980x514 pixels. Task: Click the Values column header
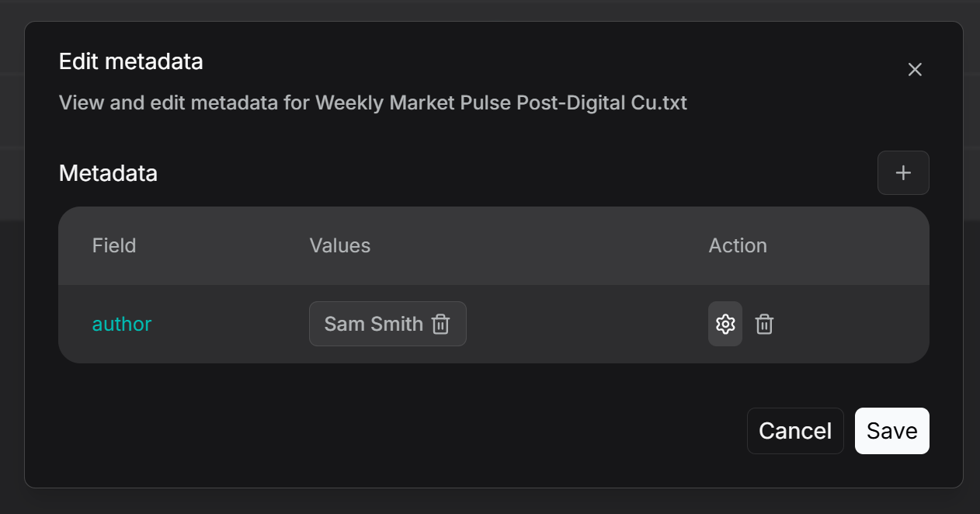pyautogui.click(x=340, y=245)
